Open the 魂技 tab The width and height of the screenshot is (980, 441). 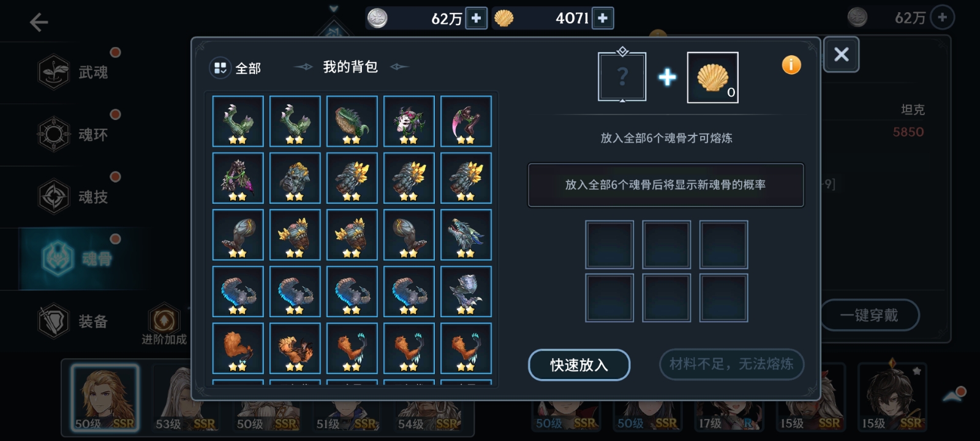pyautogui.click(x=73, y=197)
